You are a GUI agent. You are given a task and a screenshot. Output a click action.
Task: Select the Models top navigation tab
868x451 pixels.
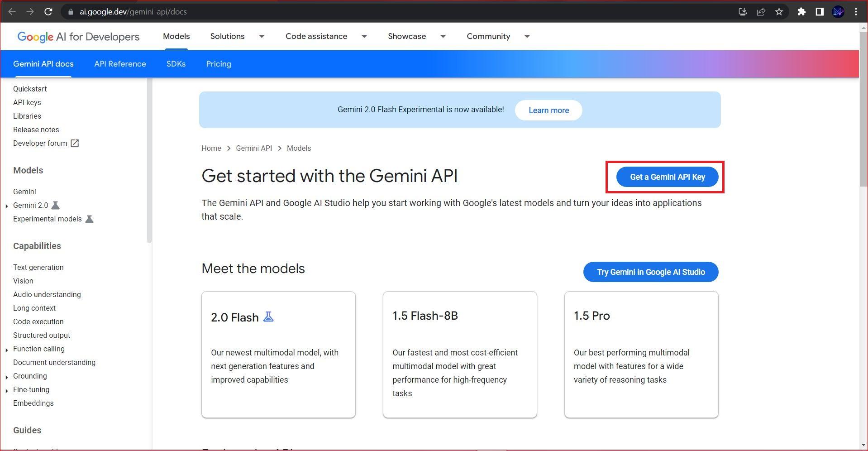(x=176, y=36)
